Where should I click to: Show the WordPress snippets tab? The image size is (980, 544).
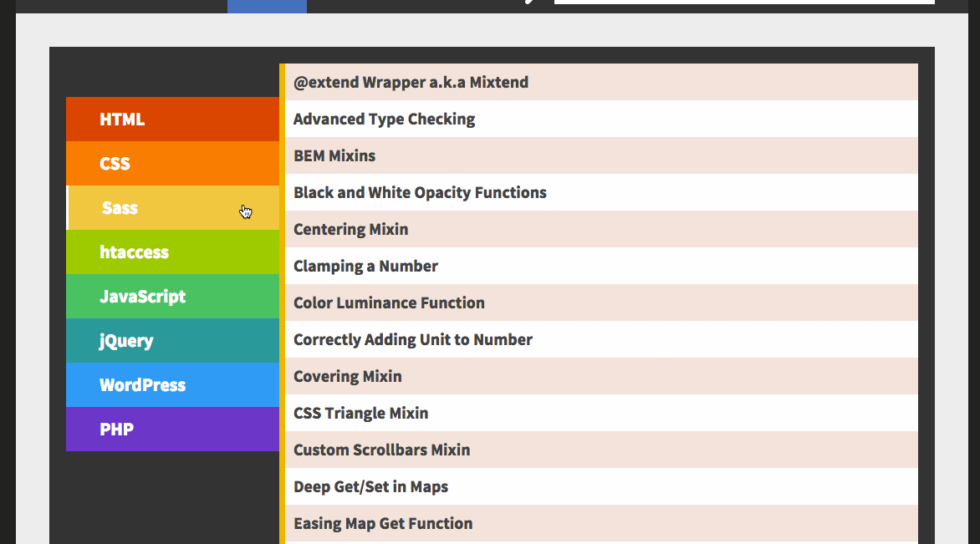coord(172,385)
